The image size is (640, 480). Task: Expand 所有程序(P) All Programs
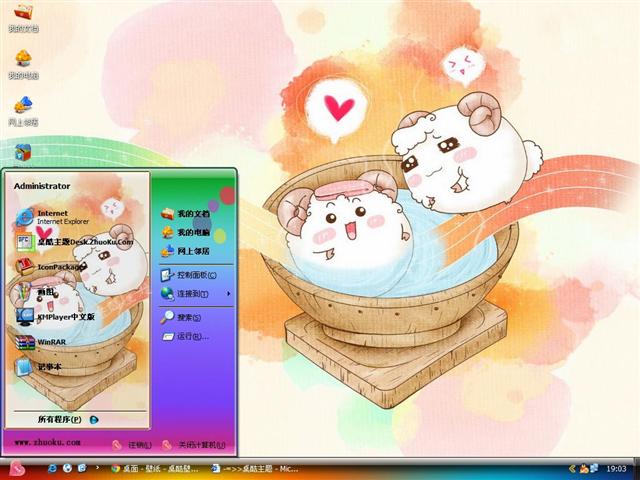pyautogui.click(x=68, y=419)
